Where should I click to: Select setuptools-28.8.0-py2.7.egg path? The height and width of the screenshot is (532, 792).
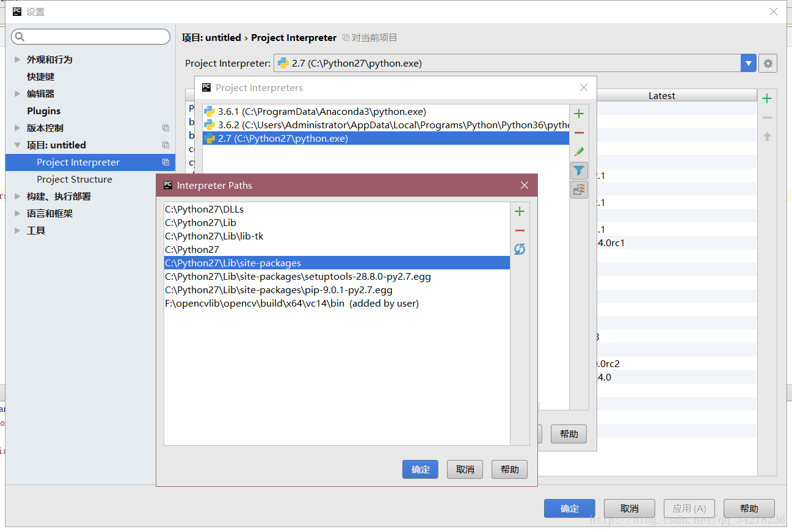tap(337, 276)
